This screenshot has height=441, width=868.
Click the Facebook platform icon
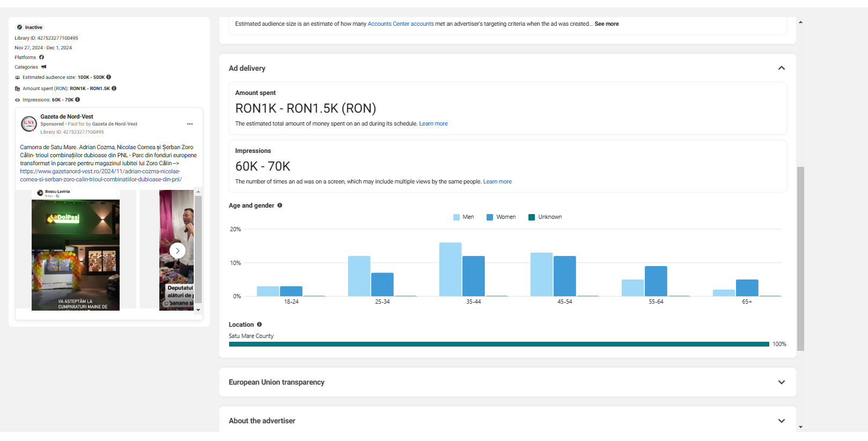41,57
